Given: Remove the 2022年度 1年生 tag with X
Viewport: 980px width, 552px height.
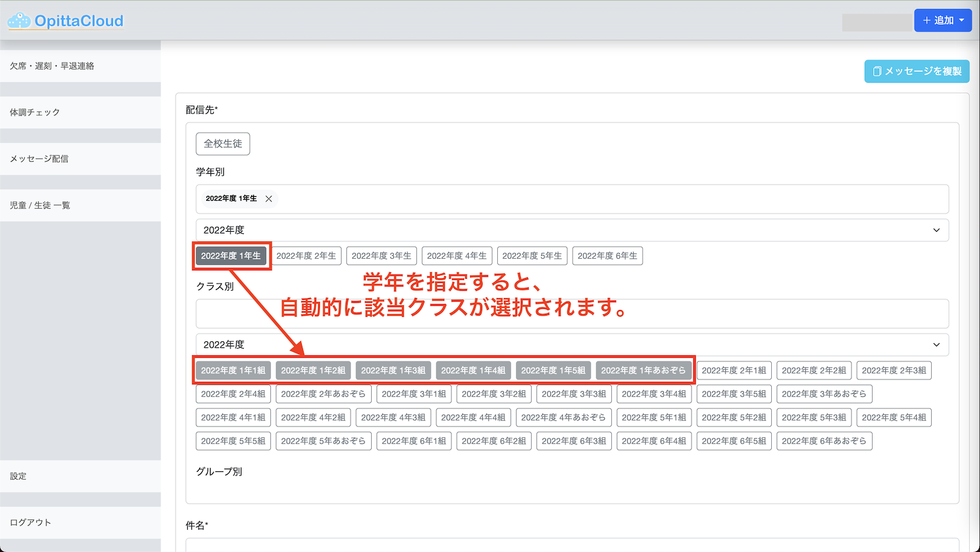Looking at the screenshot, I should click(269, 198).
